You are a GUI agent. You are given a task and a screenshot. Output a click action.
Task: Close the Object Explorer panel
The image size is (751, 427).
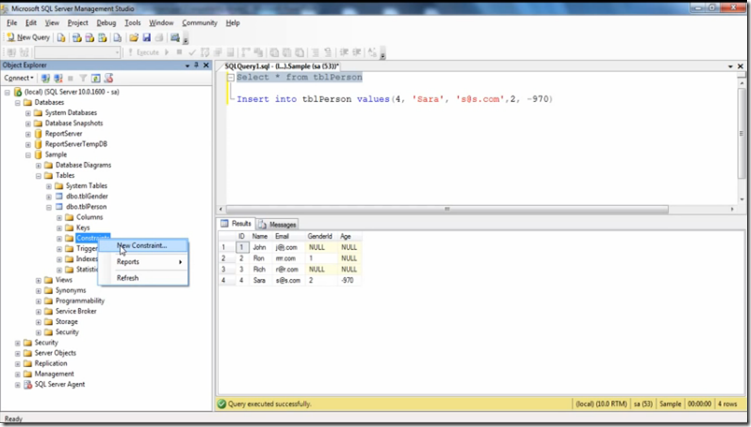(x=206, y=65)
